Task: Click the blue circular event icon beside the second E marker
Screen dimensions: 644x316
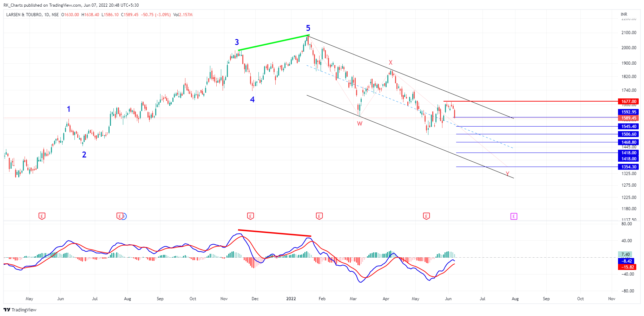Action: [x=124, y=216]
